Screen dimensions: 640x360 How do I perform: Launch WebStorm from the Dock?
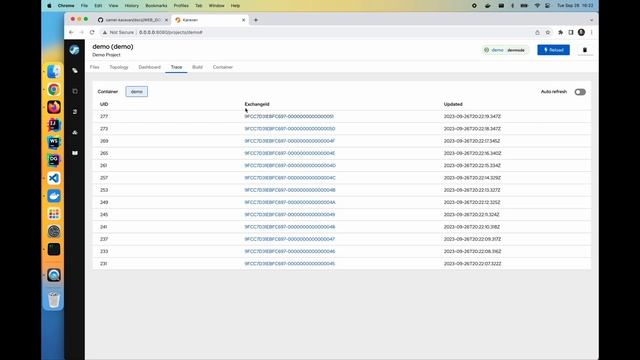pyautogui.click(x=53, y=142)
